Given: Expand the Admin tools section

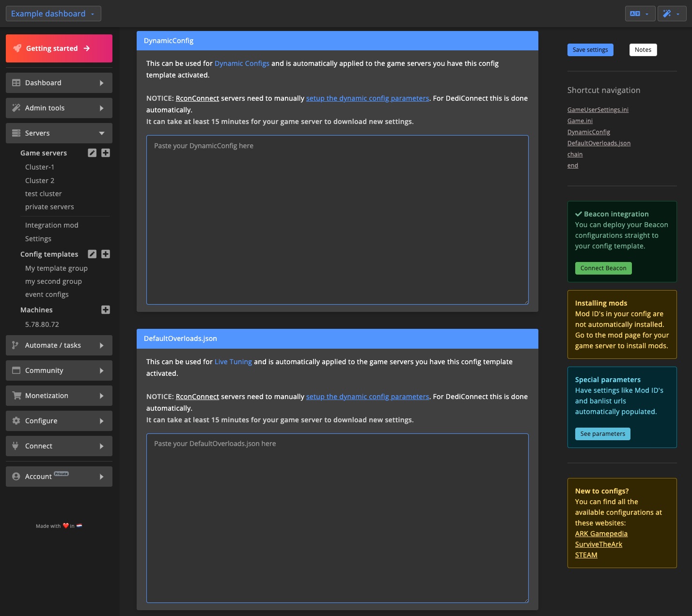Looking at the screenshot, I should pos(58,108).
